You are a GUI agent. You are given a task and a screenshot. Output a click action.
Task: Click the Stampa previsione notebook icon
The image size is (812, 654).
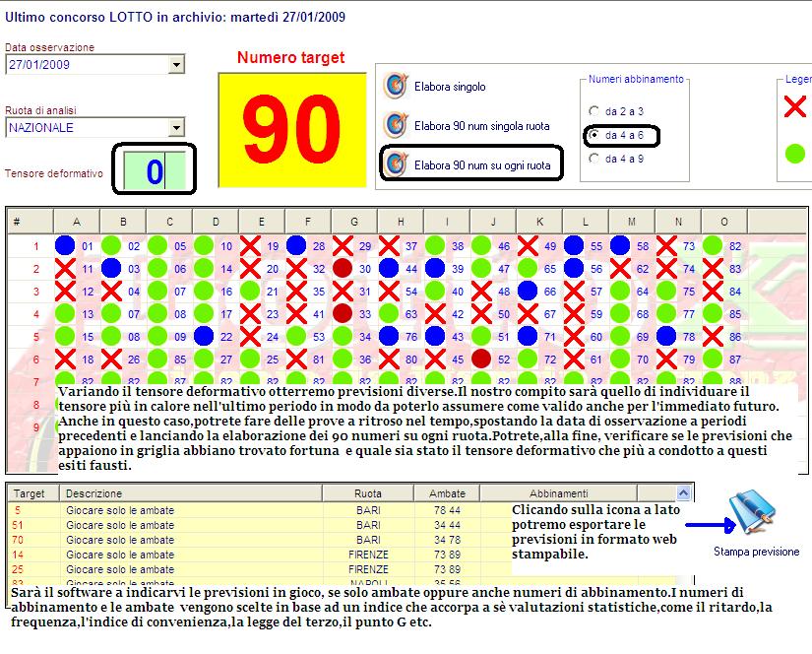[752, 512]
